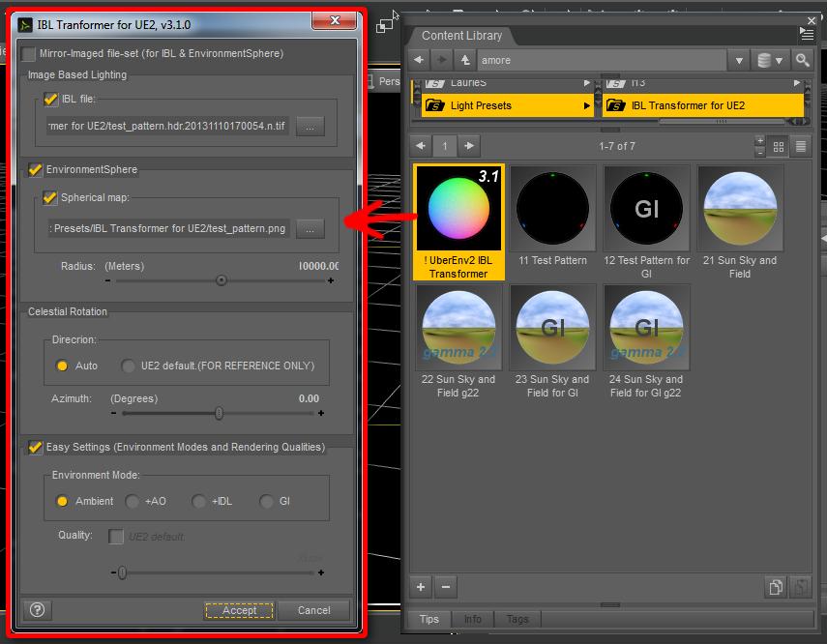Click the undock pane icon beside dialog
Viewport: 827px width, 644px height.
385,25
